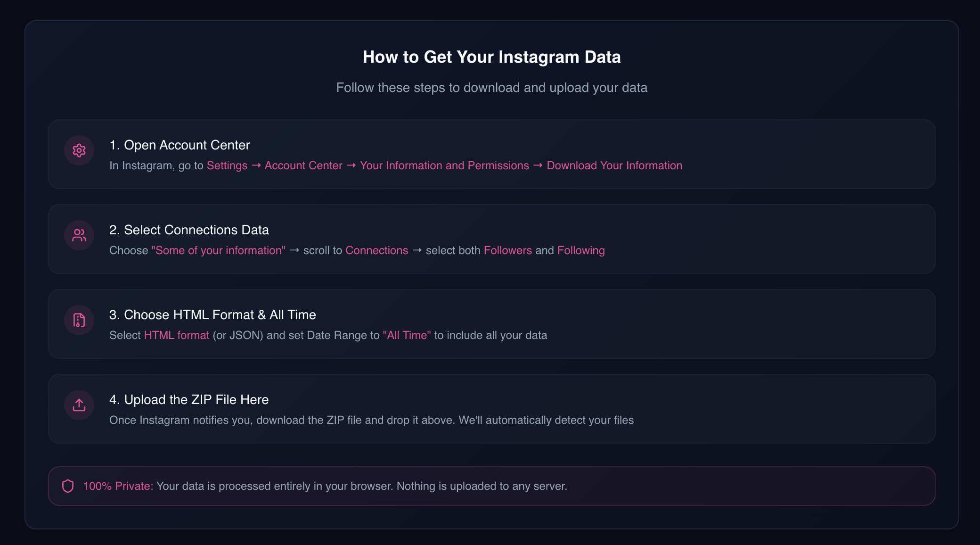
Task: Click the upload icon beside Upload the ZIP File
Action: (x=79, y=405)
